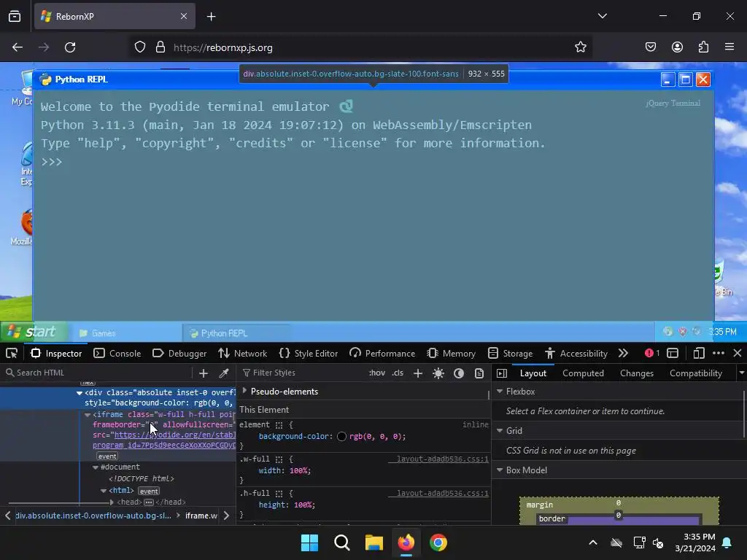Select the Compatibility sidebar tab

pos(695,373)
